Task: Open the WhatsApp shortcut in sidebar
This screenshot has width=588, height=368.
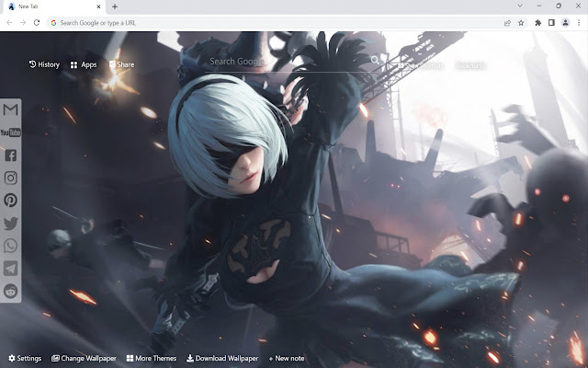Action: click(x=10, y=246)
